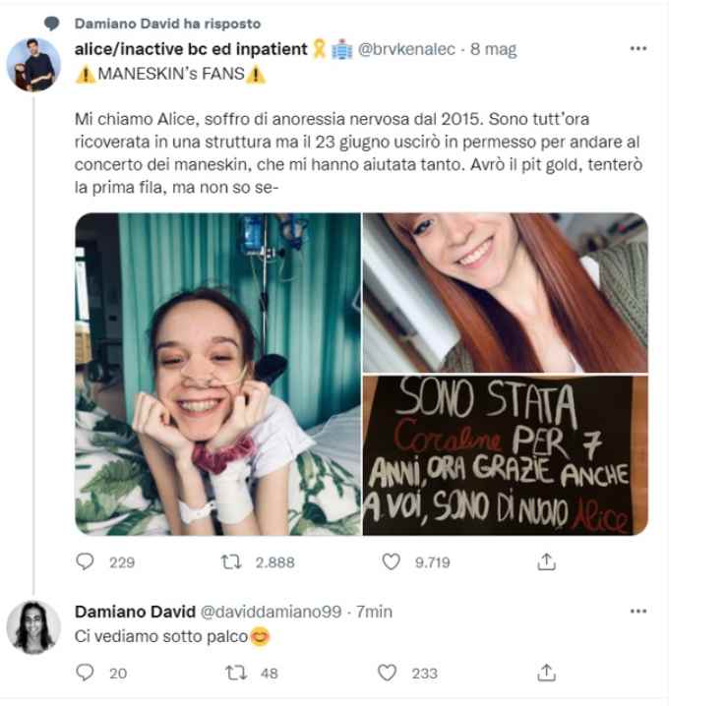Screen dimensions: 728x706
Task: Open the hospital bed photo
Action: point(217,374)
